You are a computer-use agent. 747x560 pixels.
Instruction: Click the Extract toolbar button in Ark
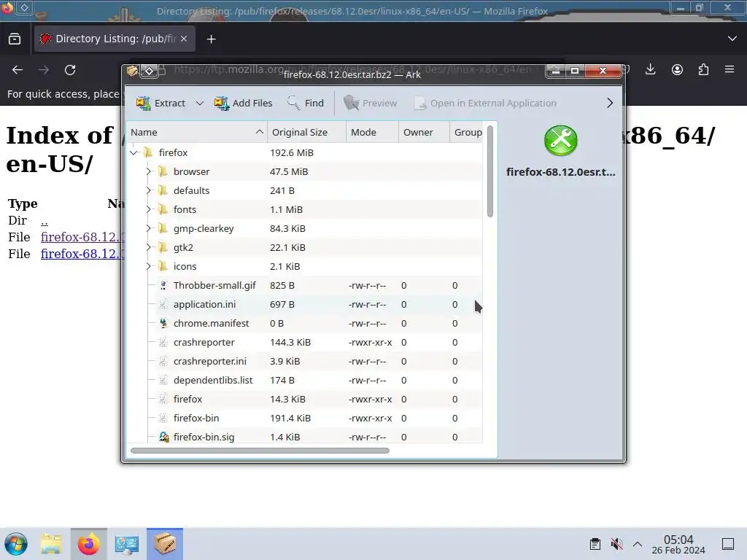pyautogui.click(x=160, y=103)
